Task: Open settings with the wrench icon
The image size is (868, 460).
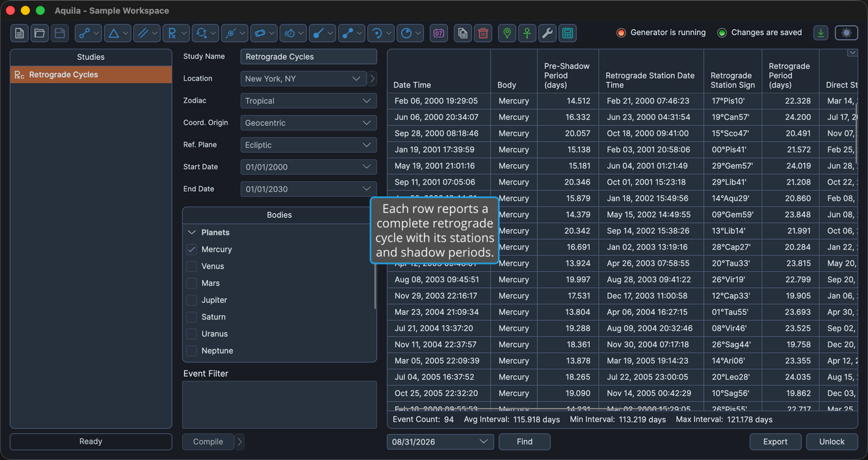Action: (x=547, y=33)
